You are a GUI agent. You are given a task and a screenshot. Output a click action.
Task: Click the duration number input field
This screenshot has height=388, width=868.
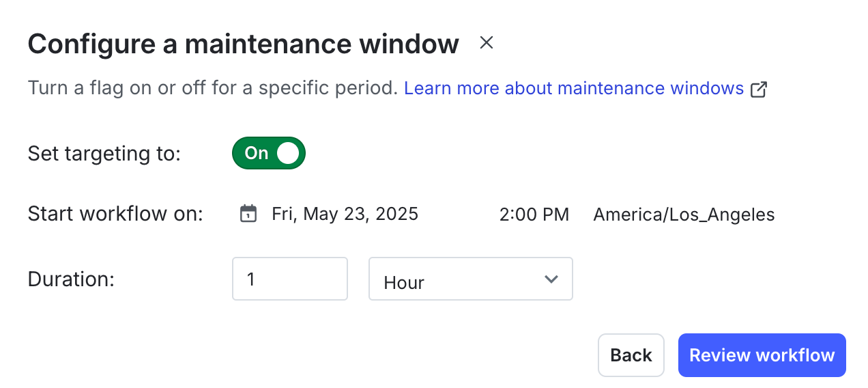pyautogui.click(x=289, y=279)
